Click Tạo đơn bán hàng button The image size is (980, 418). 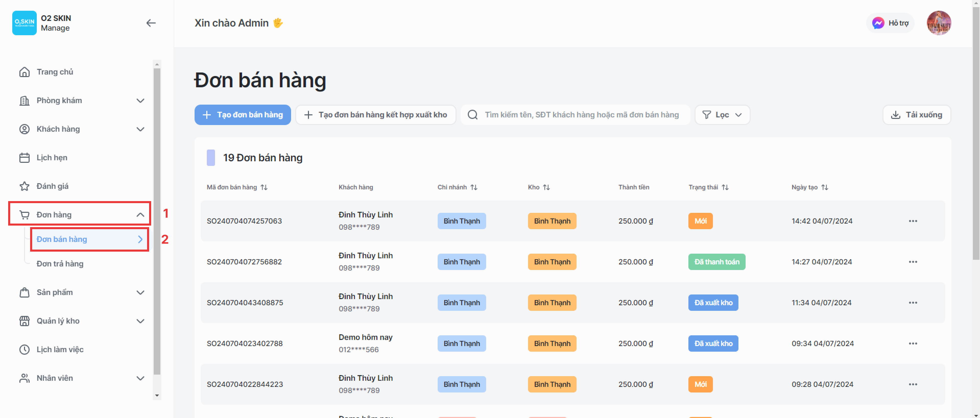[242, 115]
